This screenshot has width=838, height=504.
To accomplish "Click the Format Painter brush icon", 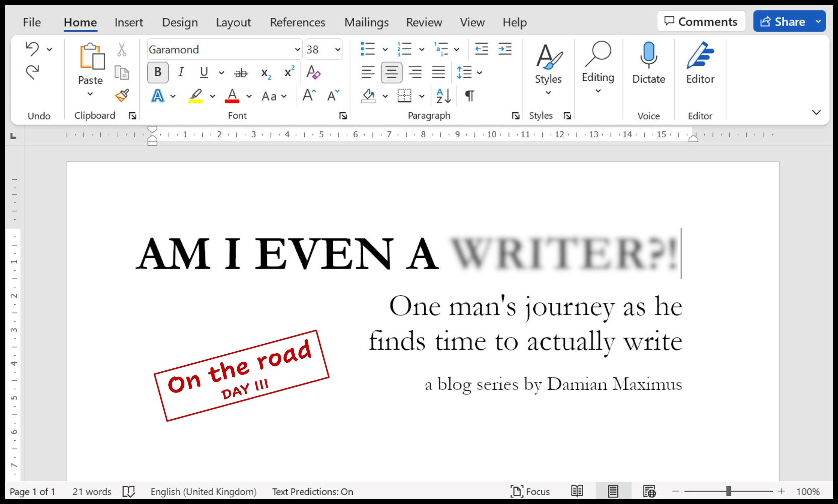I will click(x=122, y=95).
